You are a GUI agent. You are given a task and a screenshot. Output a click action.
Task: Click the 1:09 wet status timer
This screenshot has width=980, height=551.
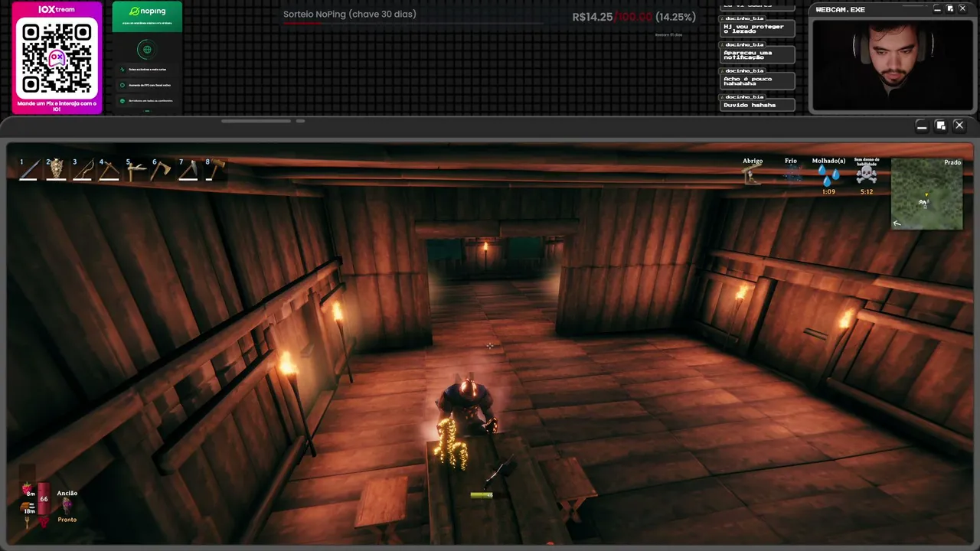(x=828, y=191)
